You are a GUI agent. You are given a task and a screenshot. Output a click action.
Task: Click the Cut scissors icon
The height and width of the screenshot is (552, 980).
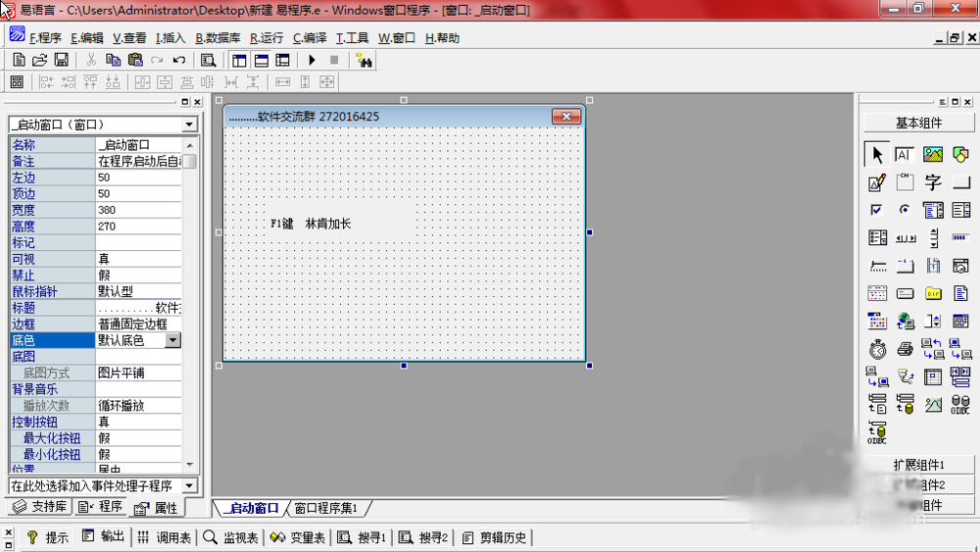click(x=91, y=60)
